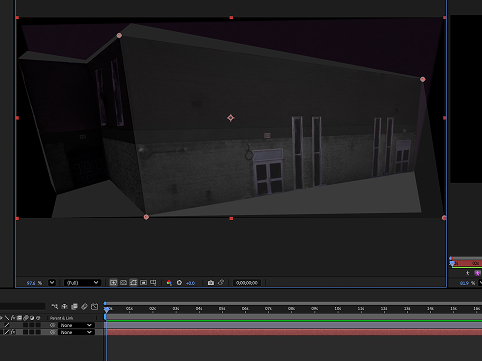Screen dimensions: 482x362
Task: Select the center anchor point in viewer
Action: click(x=231, y=118)
